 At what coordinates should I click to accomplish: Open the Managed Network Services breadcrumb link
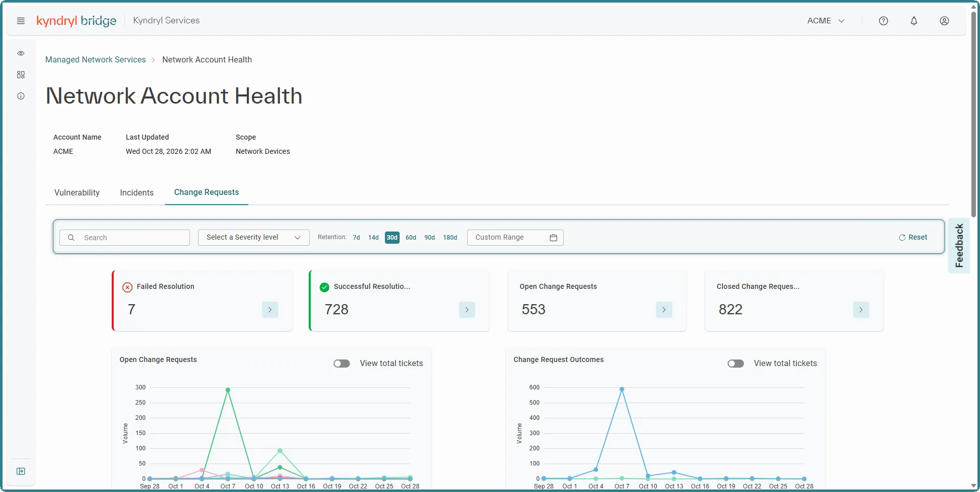95,60
